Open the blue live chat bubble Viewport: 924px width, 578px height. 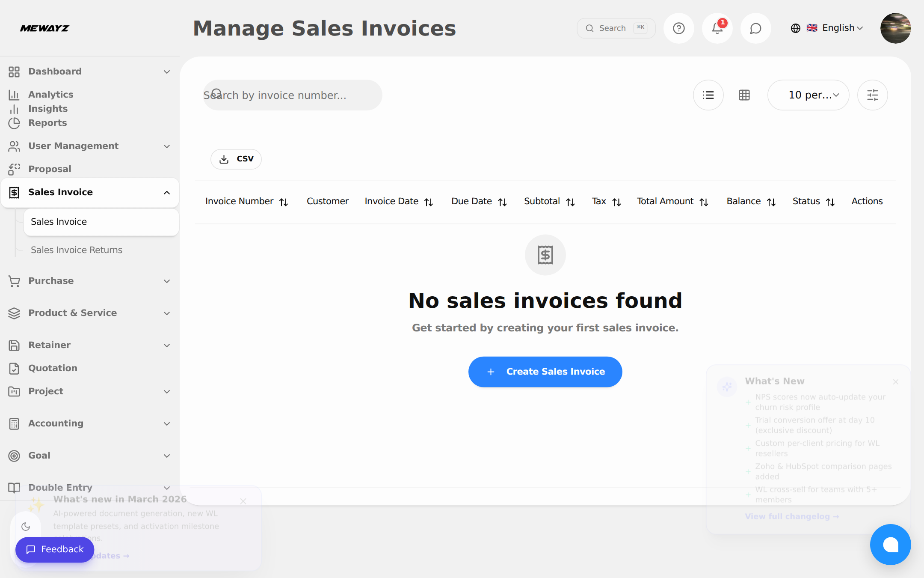tap(890, 545)
